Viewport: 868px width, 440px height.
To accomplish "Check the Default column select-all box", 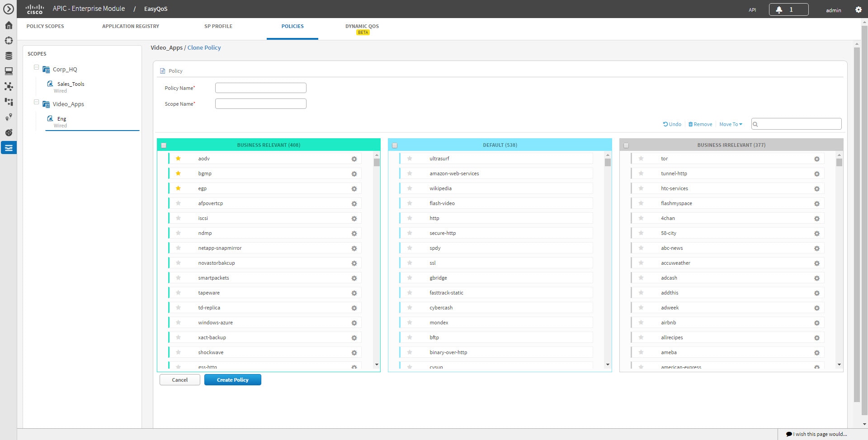I will pyautogui.click(x=395, y=145).
